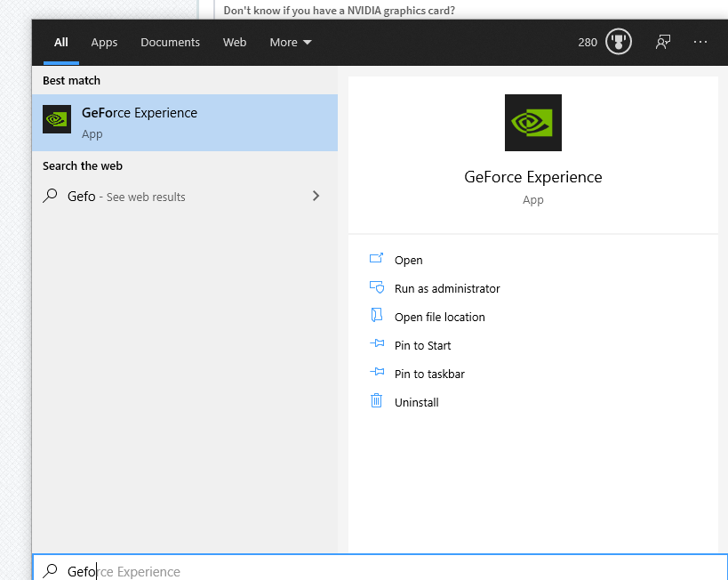Viewport: 728px width, 580px height.
Task: Switch to the All tab
Action: coord(60,43)
